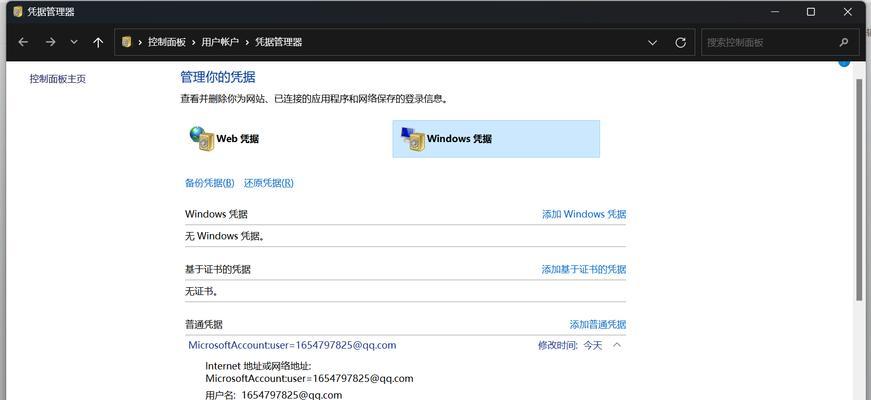Click the window title vault icon
Image resolution: width=871 pixels, height=400 pixels.
point(18,12)
